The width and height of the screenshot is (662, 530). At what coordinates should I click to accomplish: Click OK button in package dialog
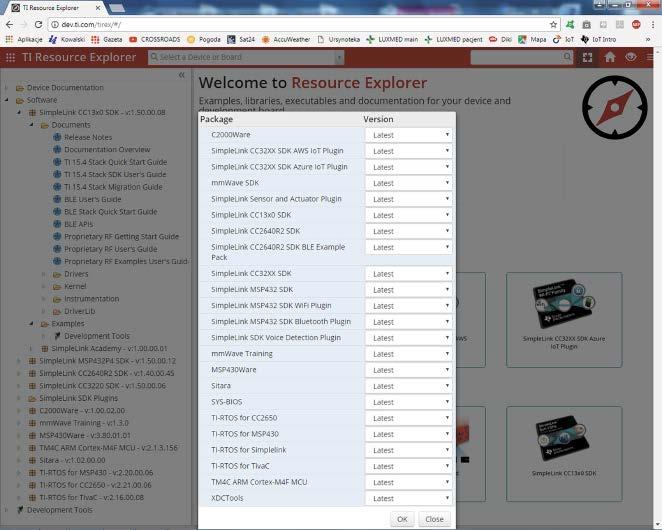coord(402,519)
